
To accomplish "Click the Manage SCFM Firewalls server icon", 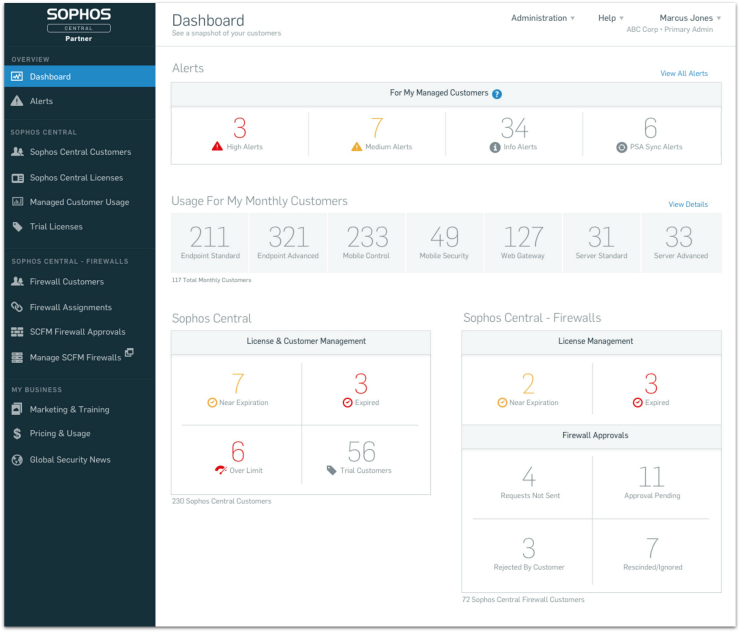I will pyautogui.click(x=17, y=358).
